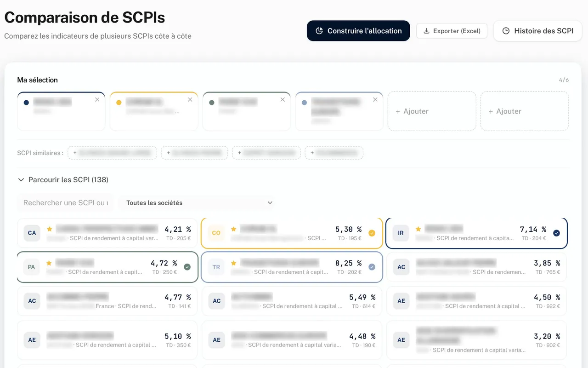The image size is (588, 368).
Task: Remove the light-blue-dot SCPI from Ma sélection
Action: pos(375,100)
